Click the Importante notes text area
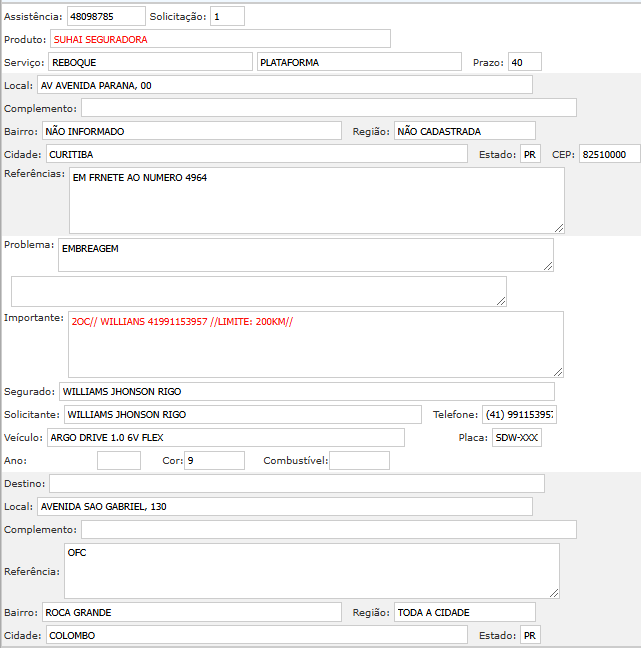Screen dimensions: 641x648 pos(315,343)
